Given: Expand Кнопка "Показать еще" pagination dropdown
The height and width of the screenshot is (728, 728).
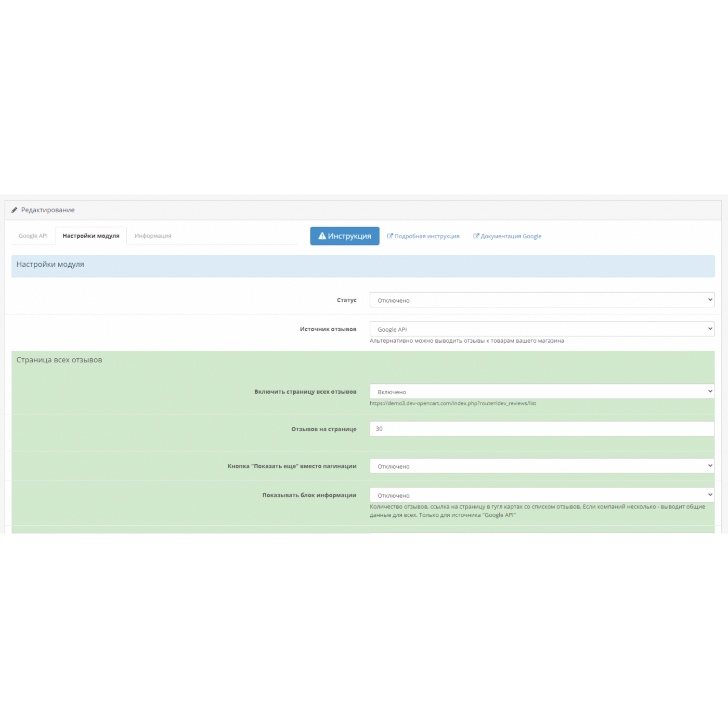Looking at the screenshot, I should (x=541, y=466).
